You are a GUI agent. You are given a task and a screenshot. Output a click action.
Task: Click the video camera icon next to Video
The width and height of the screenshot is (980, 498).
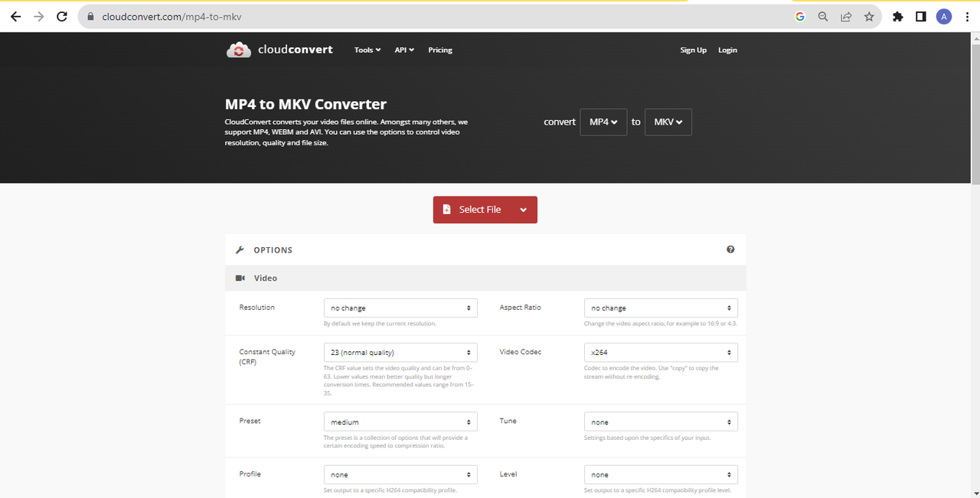pos(240,278)
